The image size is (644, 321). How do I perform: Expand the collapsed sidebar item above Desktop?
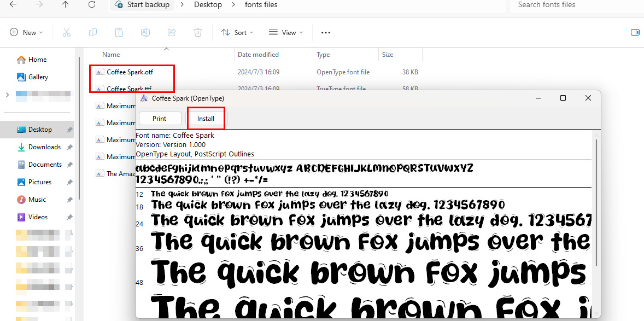8,94
